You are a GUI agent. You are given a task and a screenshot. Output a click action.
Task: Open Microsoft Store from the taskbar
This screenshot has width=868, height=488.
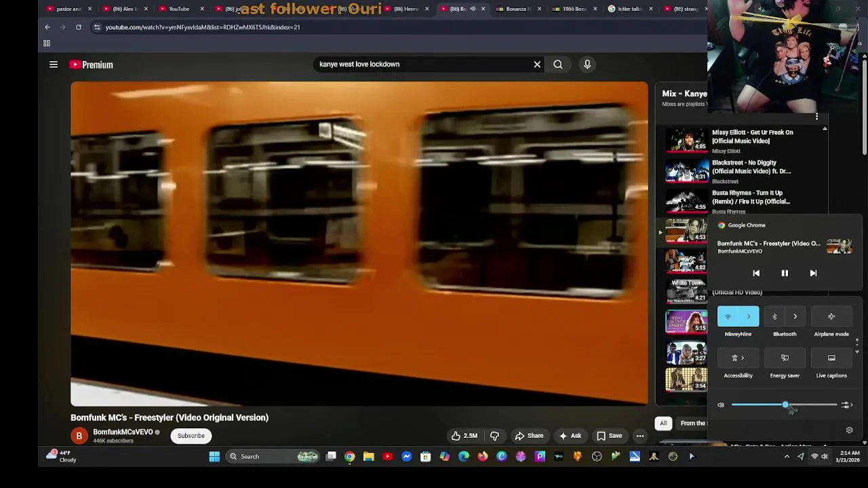[x=425, y=457]
